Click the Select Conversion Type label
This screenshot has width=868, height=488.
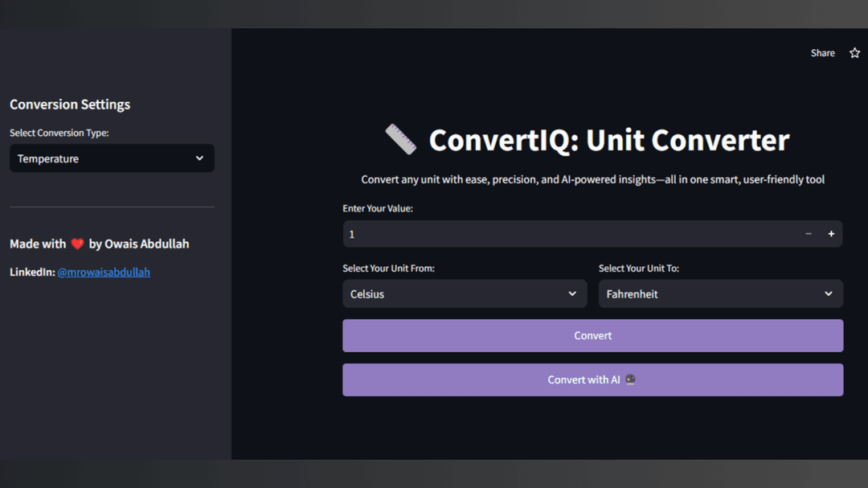click(x=59, y=133)
